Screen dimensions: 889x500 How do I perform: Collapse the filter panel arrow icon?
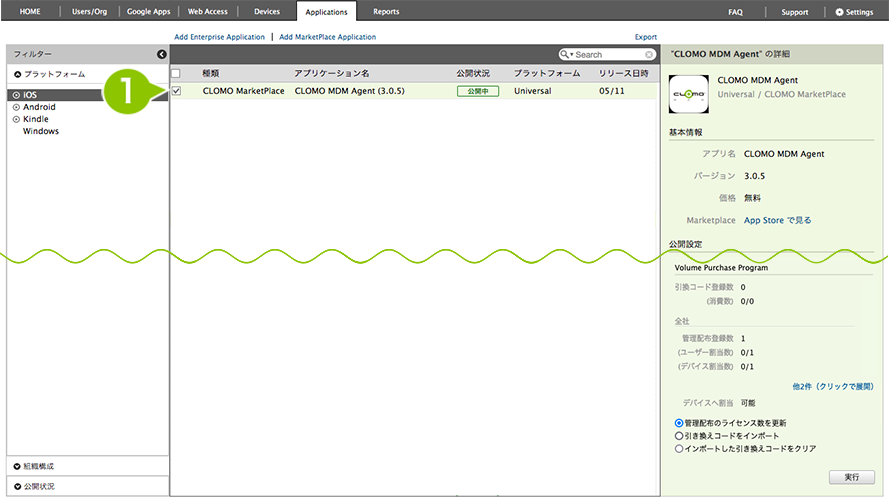click(x=162, y=54)
